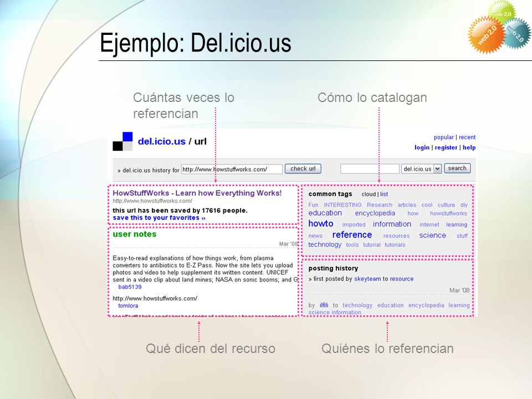This screenshot has height=399, width=532.
Task: Click learning tag in posting history
Action: point(459,305)
